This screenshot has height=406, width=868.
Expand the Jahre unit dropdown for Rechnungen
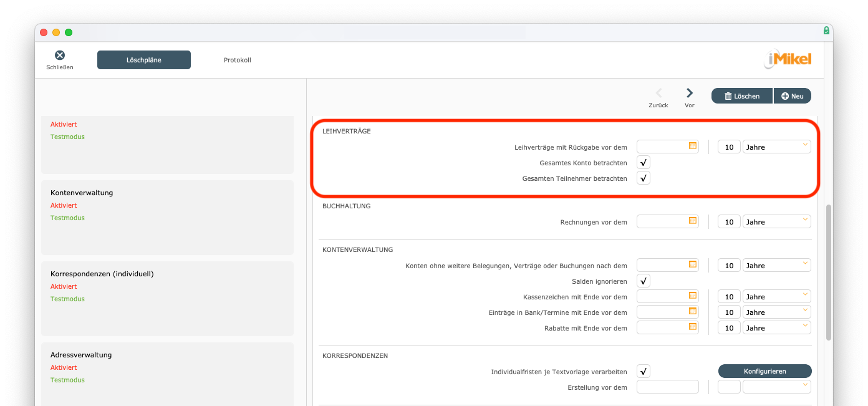point(776,222)
